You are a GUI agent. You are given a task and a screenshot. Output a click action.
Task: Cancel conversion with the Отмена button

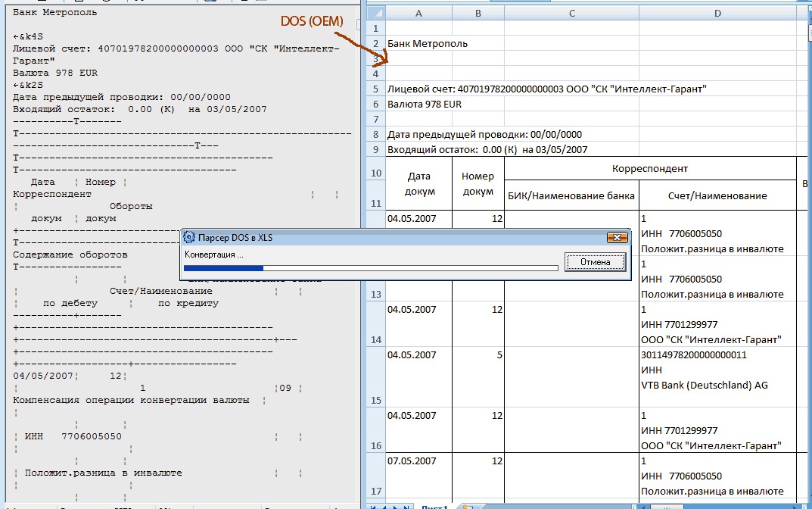click(x=595, y=262)
